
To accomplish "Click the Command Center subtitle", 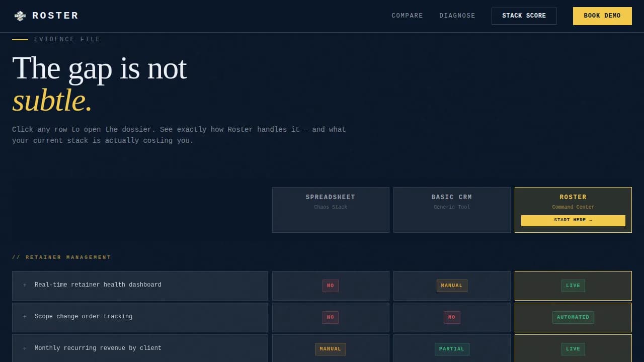I will 573,207.
